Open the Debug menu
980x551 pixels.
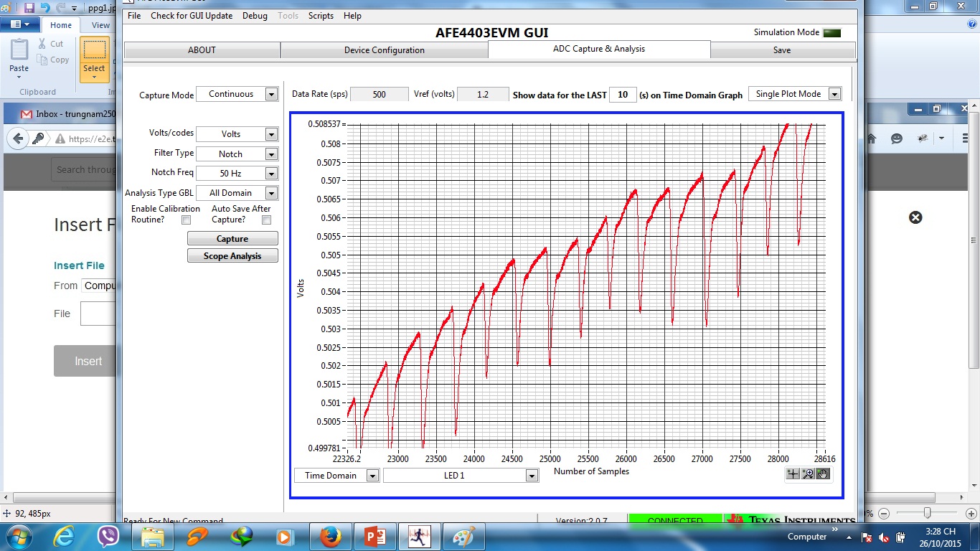click(255, 15)
